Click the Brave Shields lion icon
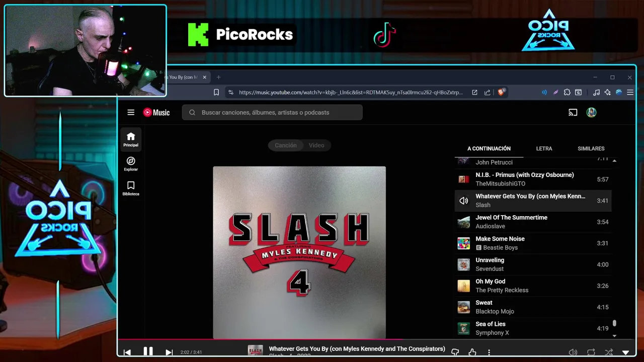This screenshot has width=644, height=362. click(x=502, y=93)
